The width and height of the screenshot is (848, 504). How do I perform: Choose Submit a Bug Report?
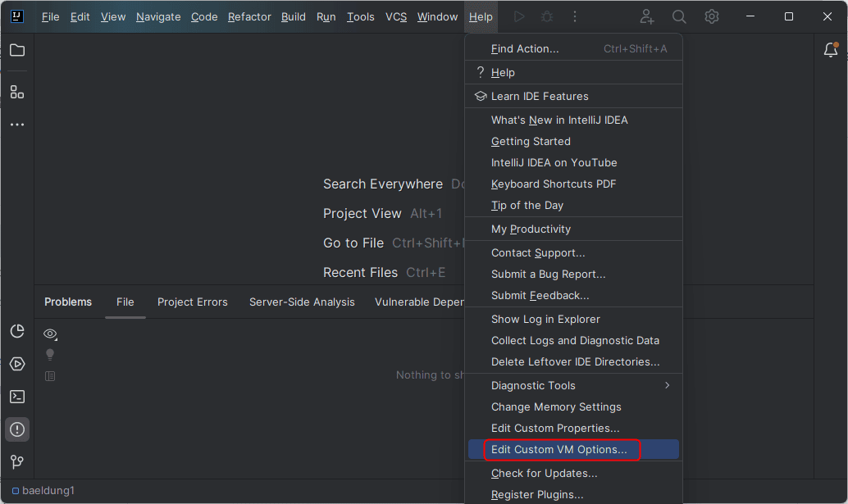(573, 274)
